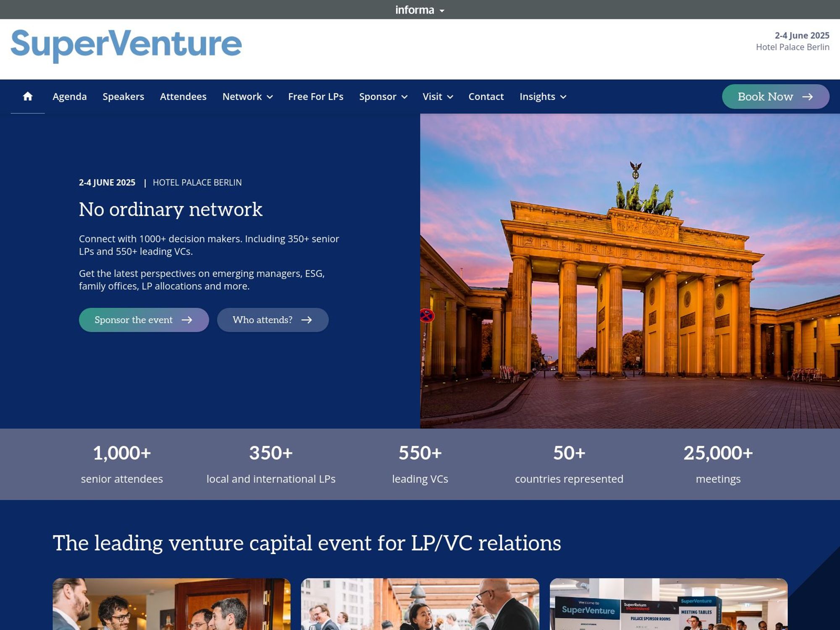Click the 25,000+ meetings statistic
This screenshot has height=630, width=840.
pyautogui.click(x=718, y=464)
